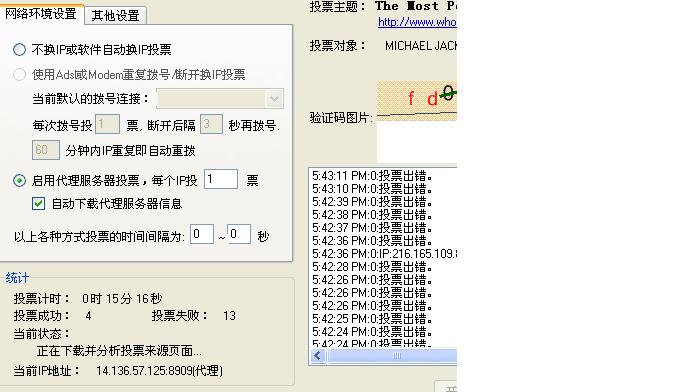683x392 pixels.
Task: Expand the 当前默认的拨号连接 dropdown
Action: pos(274,99)
